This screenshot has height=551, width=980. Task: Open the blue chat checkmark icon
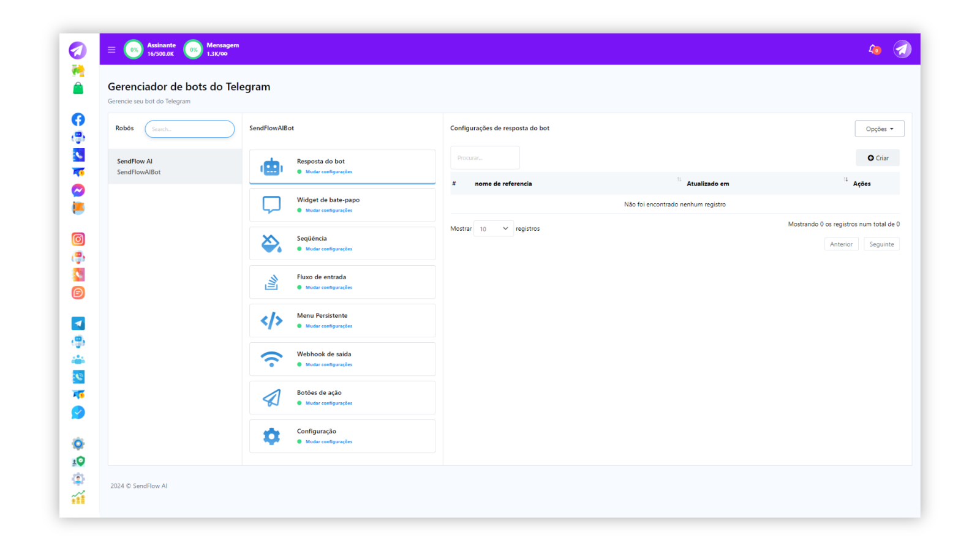point(78,413)
